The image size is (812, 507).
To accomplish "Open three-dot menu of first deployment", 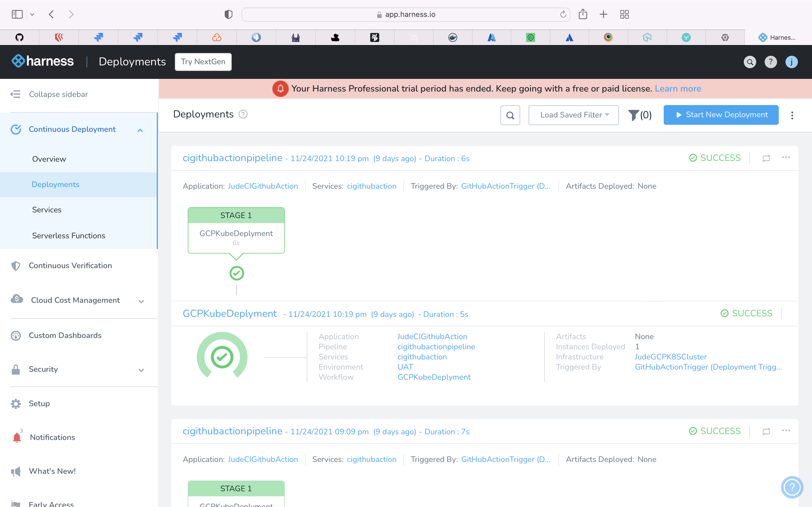I will [786, 157].
